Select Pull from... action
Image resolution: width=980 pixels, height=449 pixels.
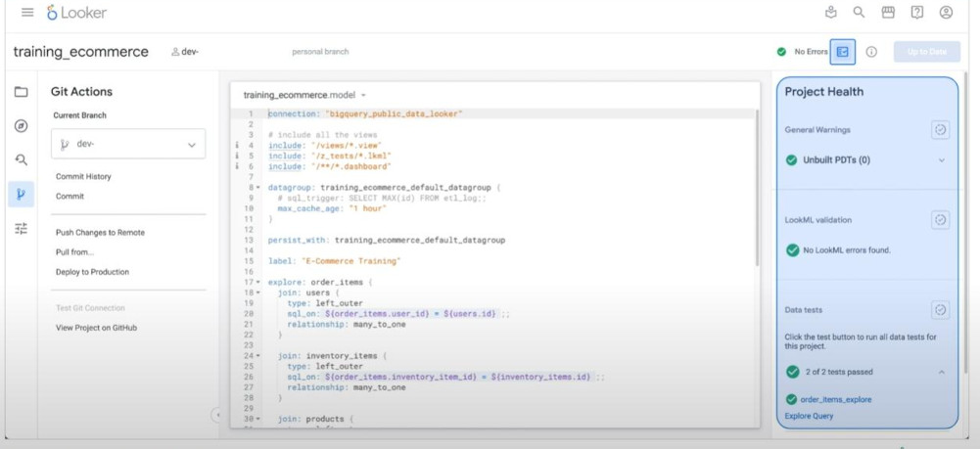(x=74, y=252)
